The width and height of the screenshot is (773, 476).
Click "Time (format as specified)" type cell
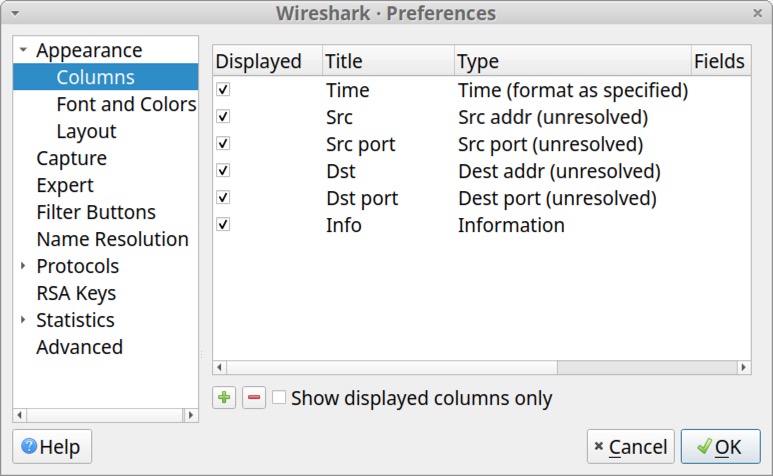[x=573, y=90]
